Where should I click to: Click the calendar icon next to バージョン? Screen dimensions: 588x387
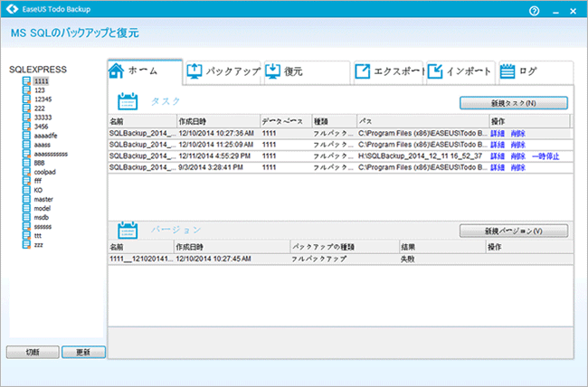(128, 230)
